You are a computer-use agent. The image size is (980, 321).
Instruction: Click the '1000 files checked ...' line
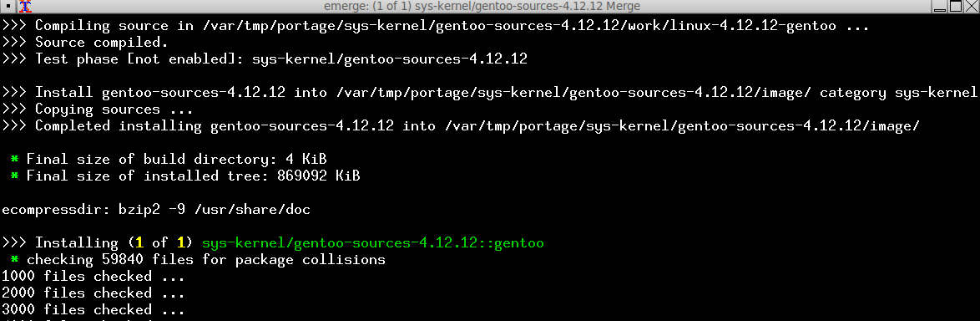pyautogui.click(x=93, y=277)
